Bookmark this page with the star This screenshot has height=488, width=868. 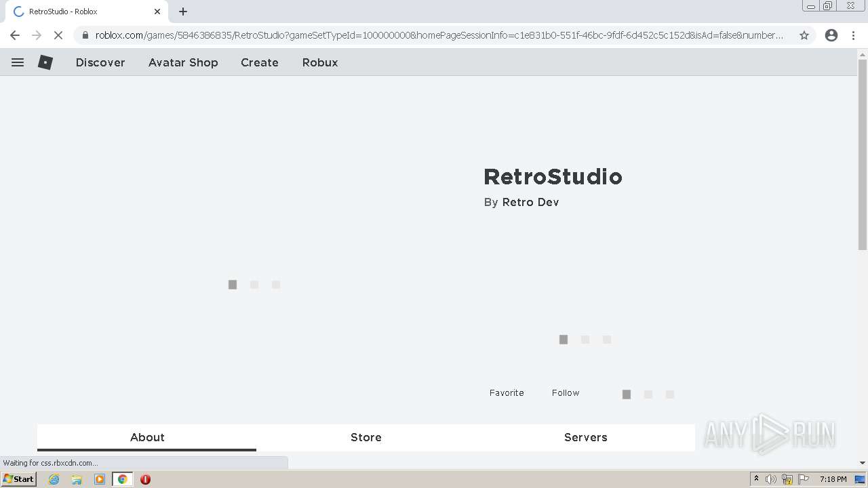pyautogui.click(x=804, y=35)
